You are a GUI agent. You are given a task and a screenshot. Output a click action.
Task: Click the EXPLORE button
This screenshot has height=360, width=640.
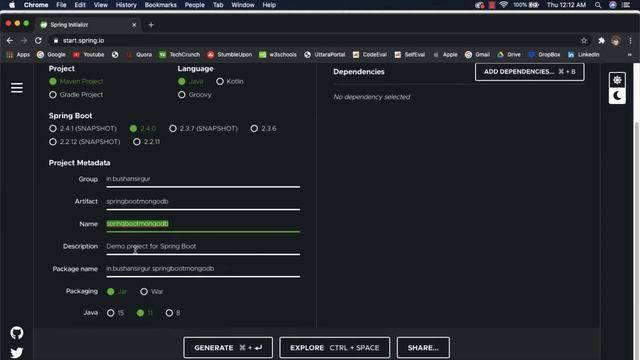[x=335, y=348]
